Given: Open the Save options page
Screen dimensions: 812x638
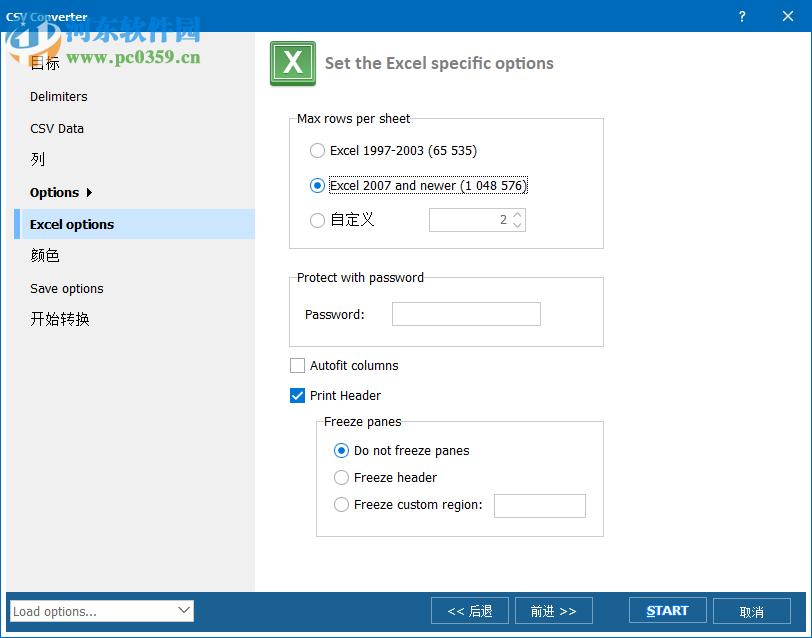Looking at the screenshot, I should click(66, 288).
